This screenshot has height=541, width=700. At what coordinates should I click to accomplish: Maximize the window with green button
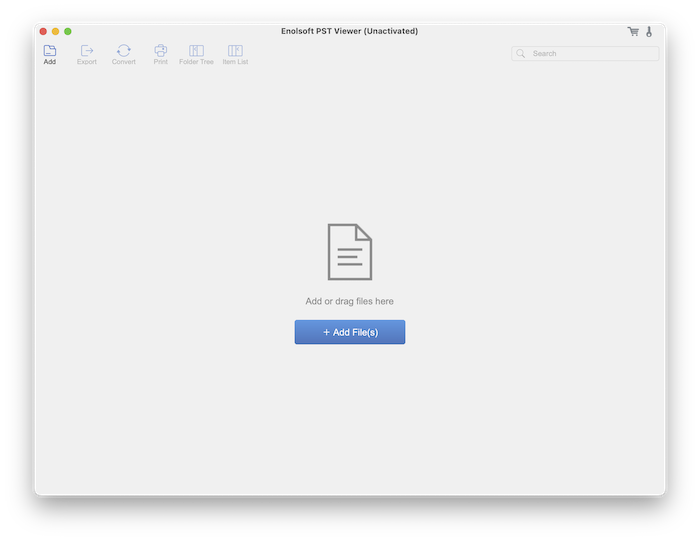pos(68,32)
